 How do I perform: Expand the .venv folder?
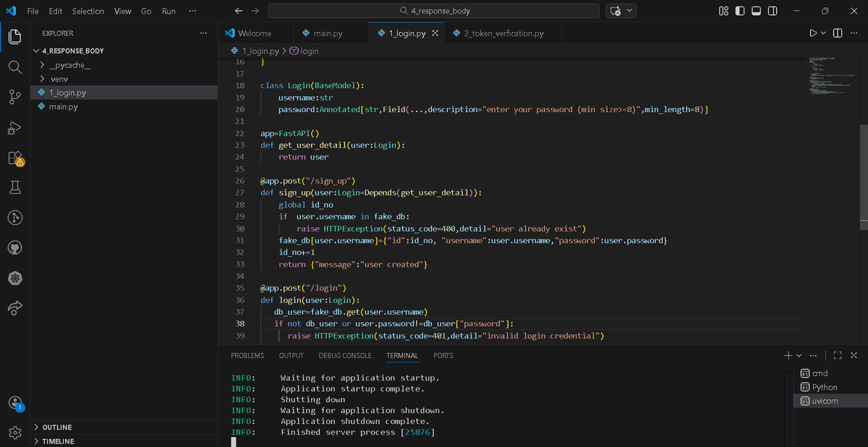pyautogui.click(x=124, y=79)
